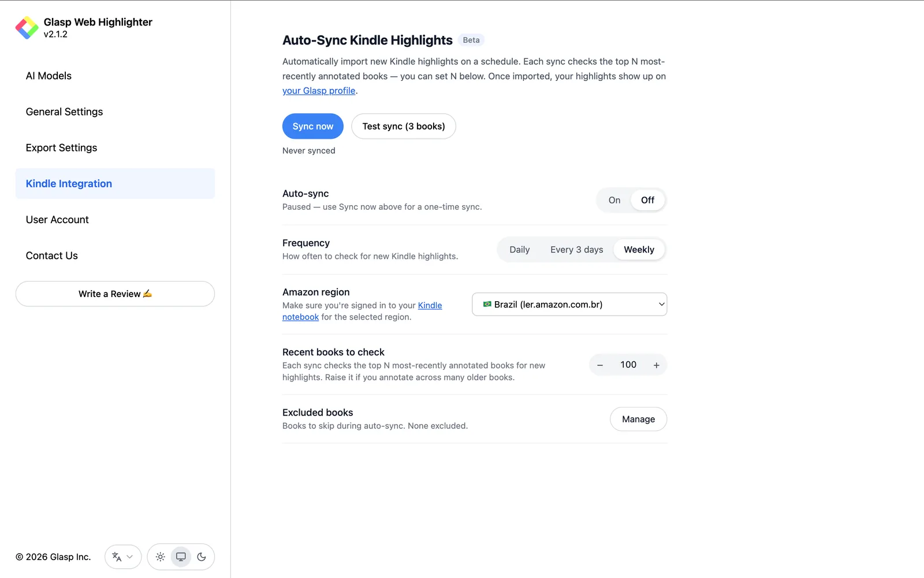Manage excluded books
This screenshot has height=578, width=924.
pos(638,419)
